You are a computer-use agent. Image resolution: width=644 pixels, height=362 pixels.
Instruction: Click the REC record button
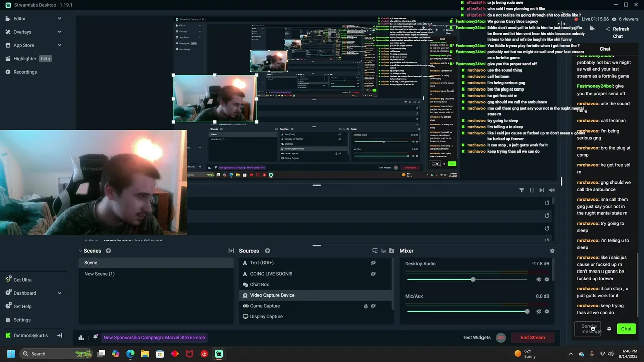tap(501, 338)
